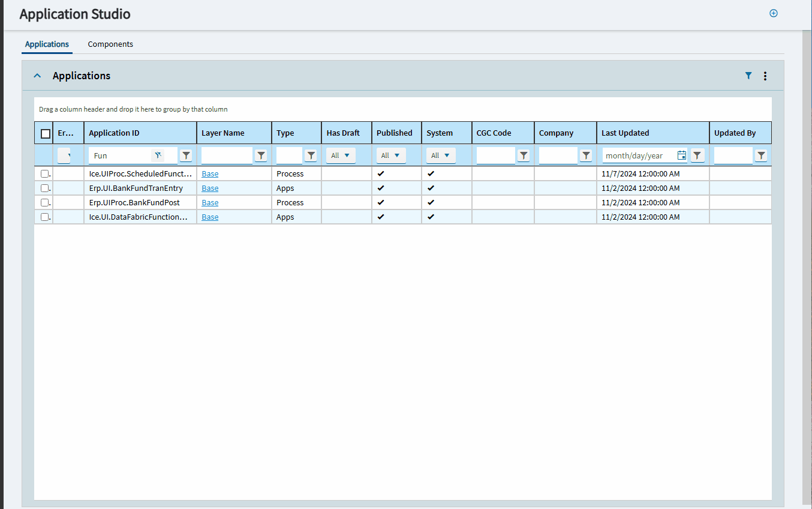The image size is (812, 509).
Task: Focus the Updated By filter input
Action: 733,155
